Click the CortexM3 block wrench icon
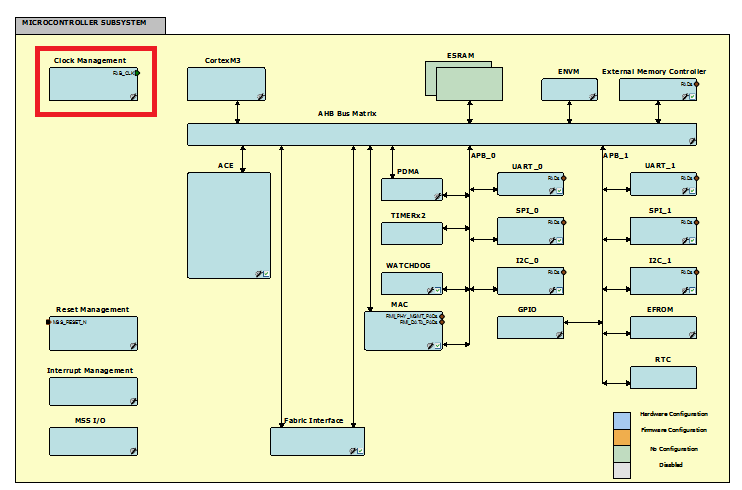The image size is (742, 490). coord(259,96)
